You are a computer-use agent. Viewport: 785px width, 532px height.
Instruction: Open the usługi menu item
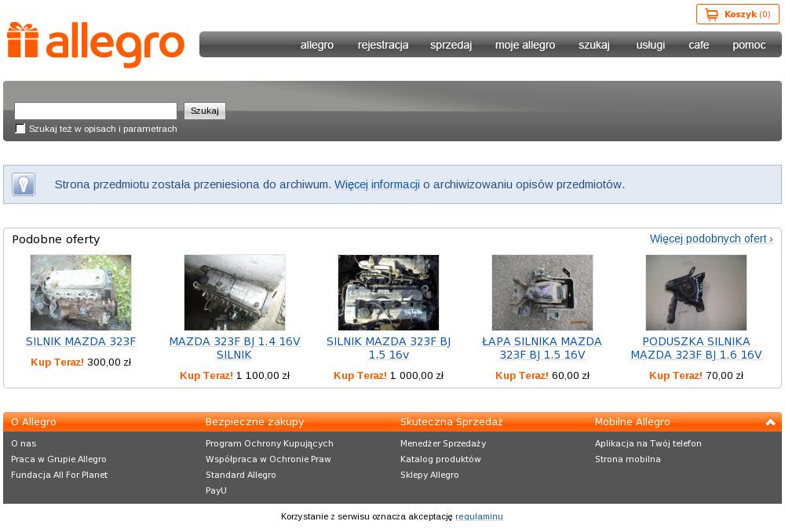point(650,45)
